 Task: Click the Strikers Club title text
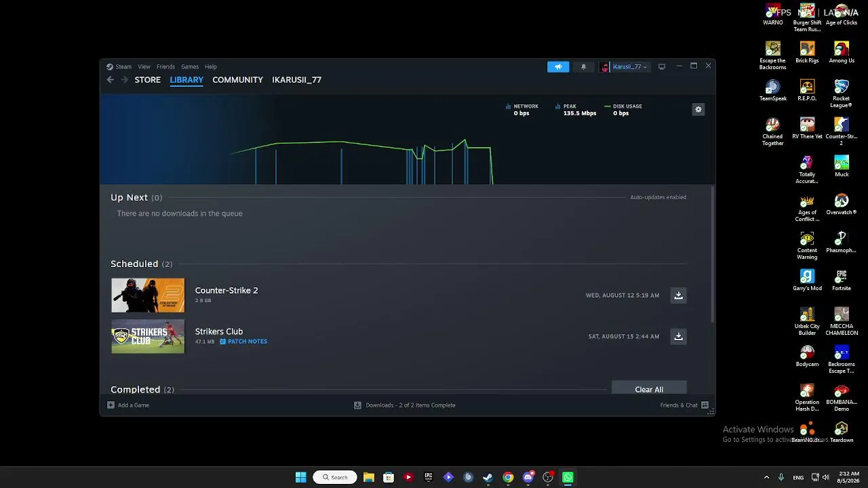pos(219,331)
